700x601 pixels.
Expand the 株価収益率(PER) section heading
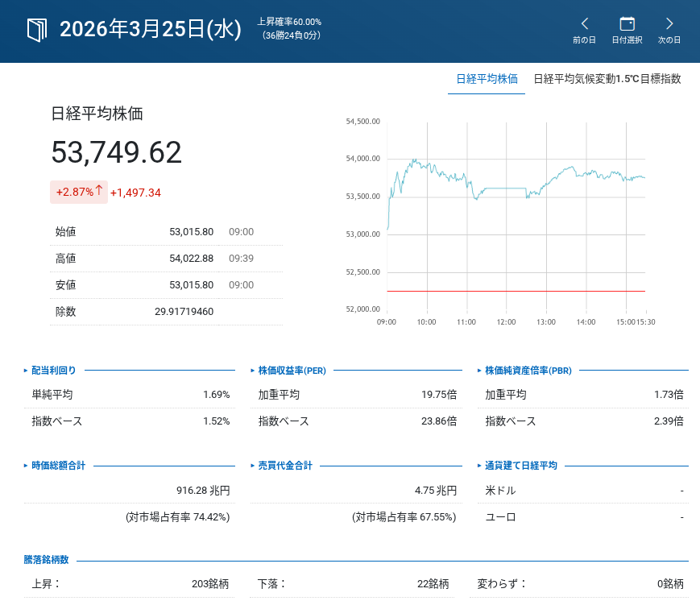tap(292, 371)
